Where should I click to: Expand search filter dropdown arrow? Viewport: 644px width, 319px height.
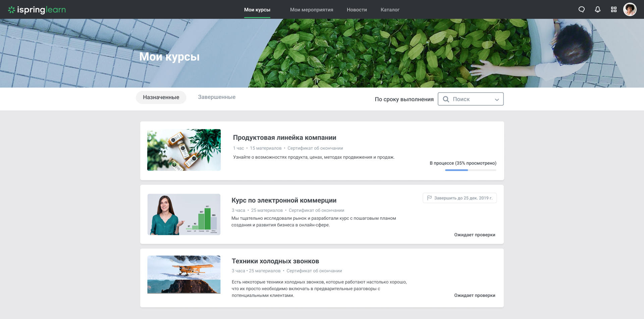tap(497, 99)
